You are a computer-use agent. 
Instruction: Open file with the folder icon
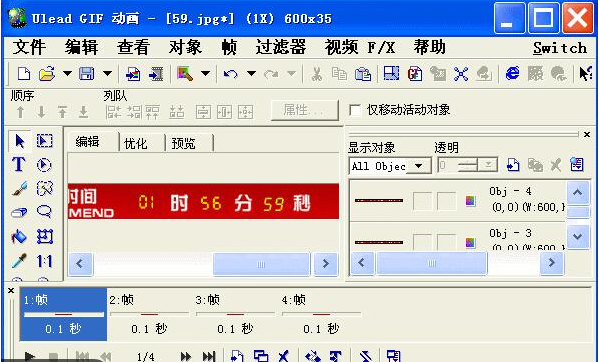47,73
